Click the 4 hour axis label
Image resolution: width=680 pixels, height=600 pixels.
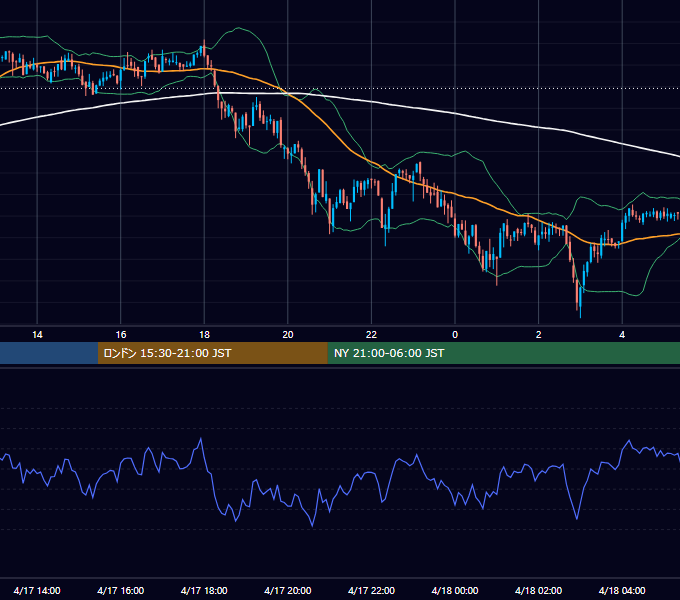pyautogui.click(x=622, y=335)
